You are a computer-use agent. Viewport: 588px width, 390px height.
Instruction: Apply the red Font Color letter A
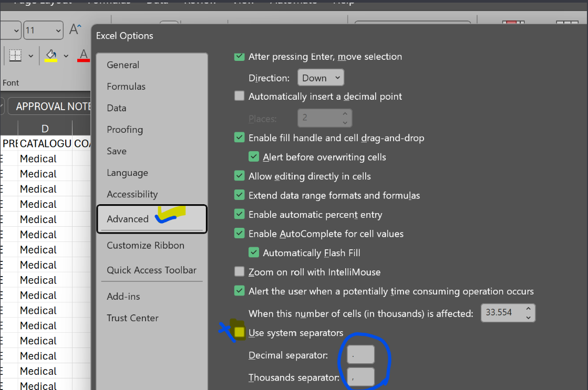[x=84, y=56]
